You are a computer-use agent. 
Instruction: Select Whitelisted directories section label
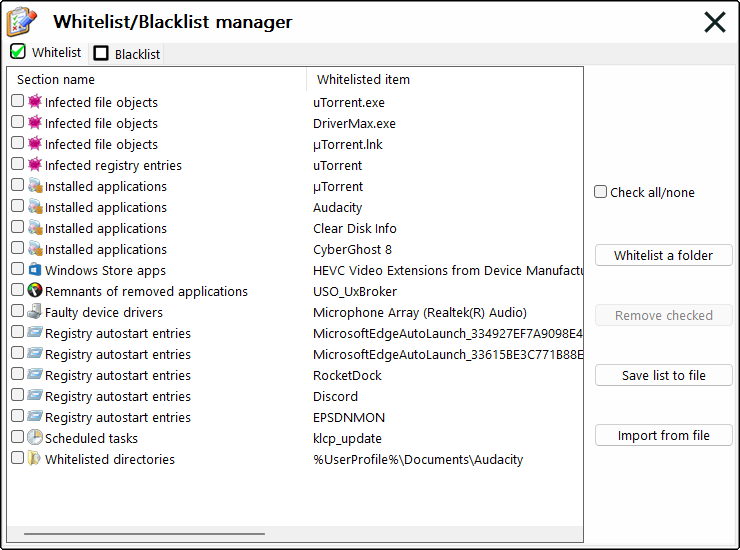pos(110,459)
